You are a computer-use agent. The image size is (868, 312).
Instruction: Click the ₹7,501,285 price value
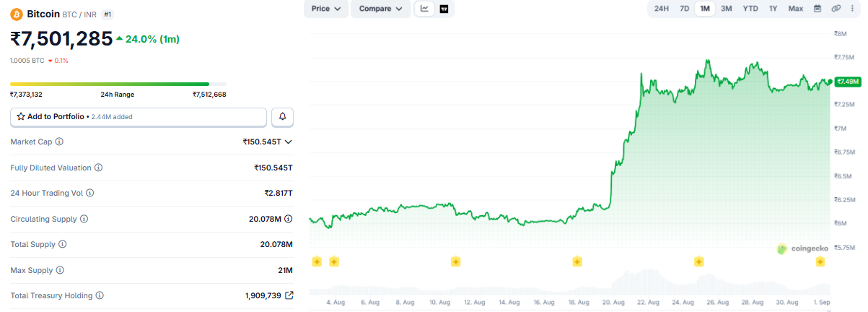pos(61,38)
